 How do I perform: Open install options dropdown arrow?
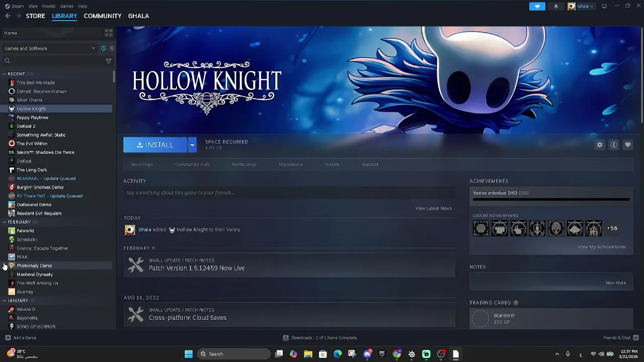pos(192,145)
